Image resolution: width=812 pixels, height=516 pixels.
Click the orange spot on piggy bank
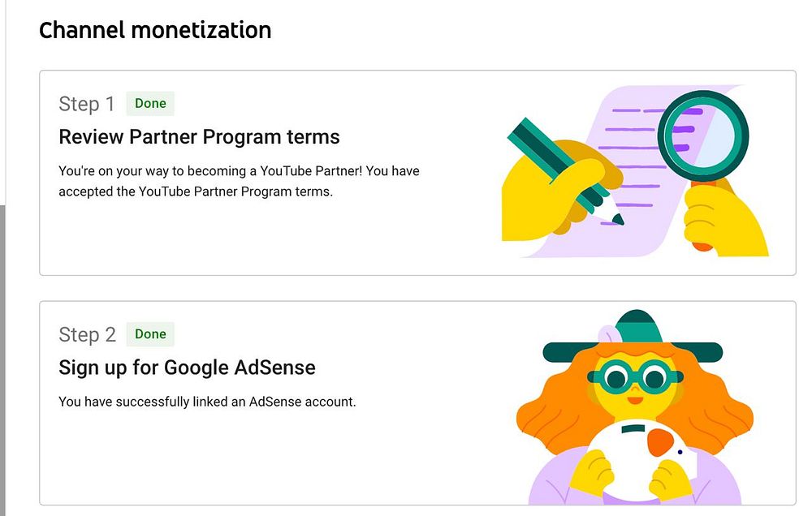[x=662, y=443]
